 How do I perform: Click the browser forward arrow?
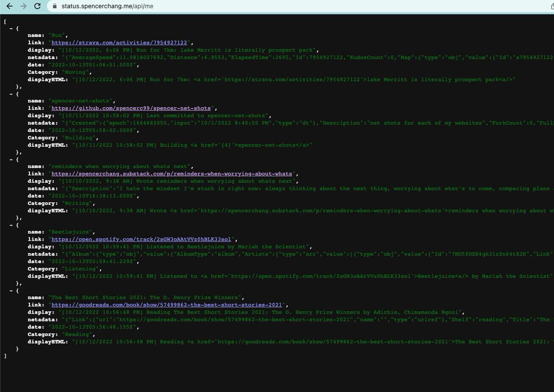[23, 6]
